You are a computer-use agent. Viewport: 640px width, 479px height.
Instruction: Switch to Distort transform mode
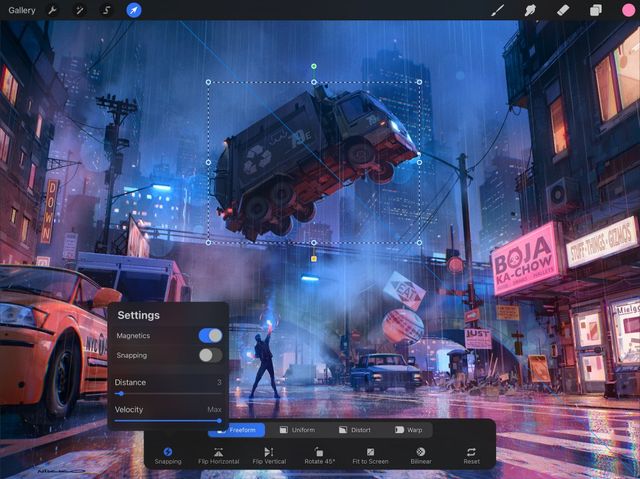(x=355, y=430)
